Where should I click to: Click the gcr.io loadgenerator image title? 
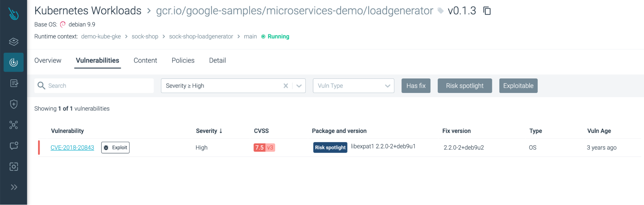(294, 11)
